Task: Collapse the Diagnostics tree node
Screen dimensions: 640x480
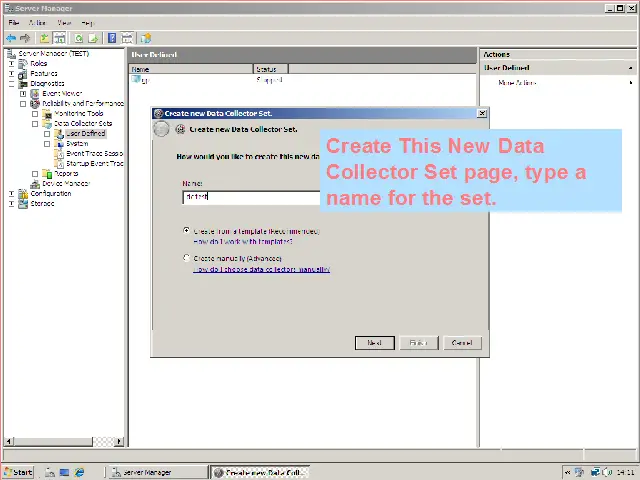Action: 12,83
